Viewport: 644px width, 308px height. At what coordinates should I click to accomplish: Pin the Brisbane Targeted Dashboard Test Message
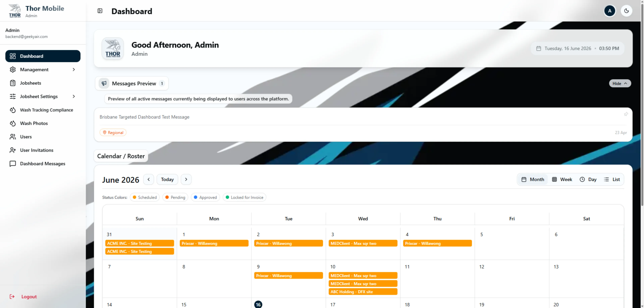click(626, 114)
